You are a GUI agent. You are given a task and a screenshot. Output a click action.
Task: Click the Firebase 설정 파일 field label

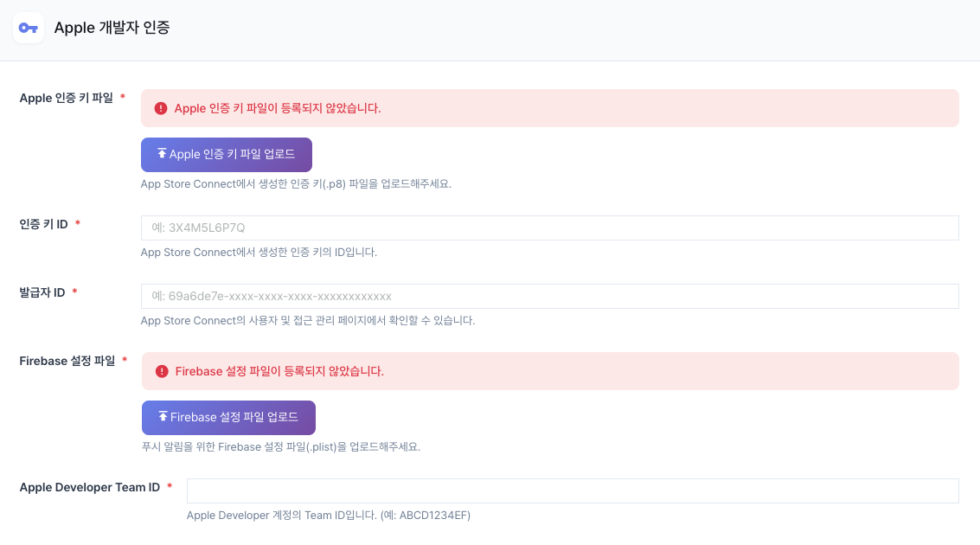[67, 361]
